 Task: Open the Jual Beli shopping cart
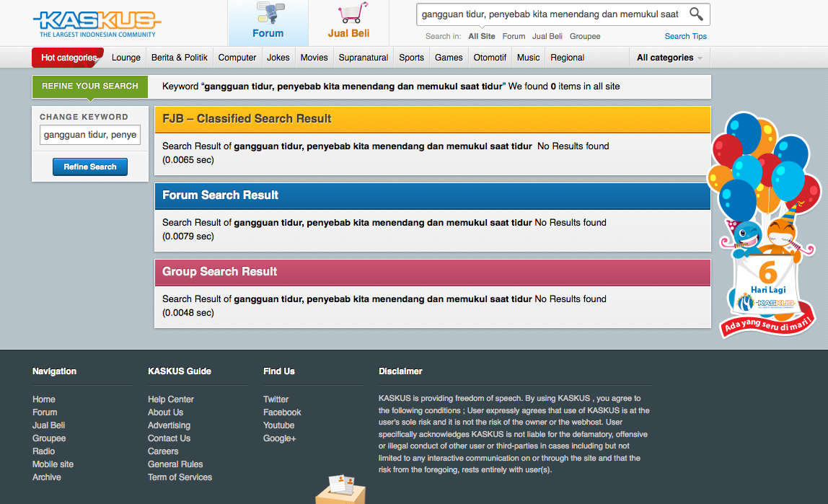click(348, 21)
